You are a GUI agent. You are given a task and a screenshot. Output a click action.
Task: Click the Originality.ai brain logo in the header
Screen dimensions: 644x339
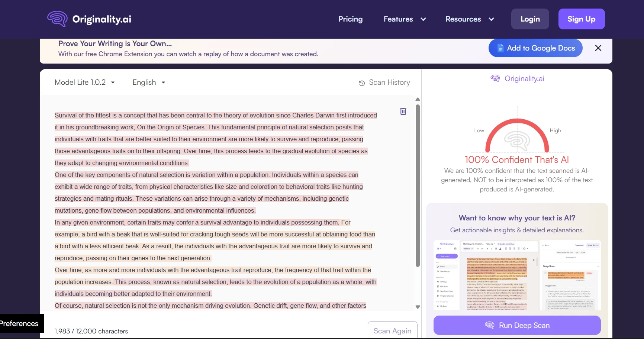tap(57, 19)
